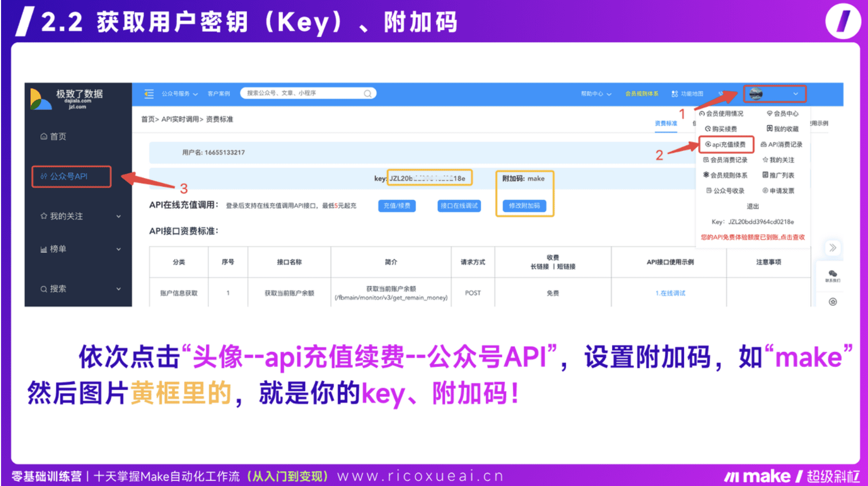This screenshot has width=868, height=486.
Task: Open 功能地图 in the top bar
Action: pyautogui.click(x=693, y=93)
